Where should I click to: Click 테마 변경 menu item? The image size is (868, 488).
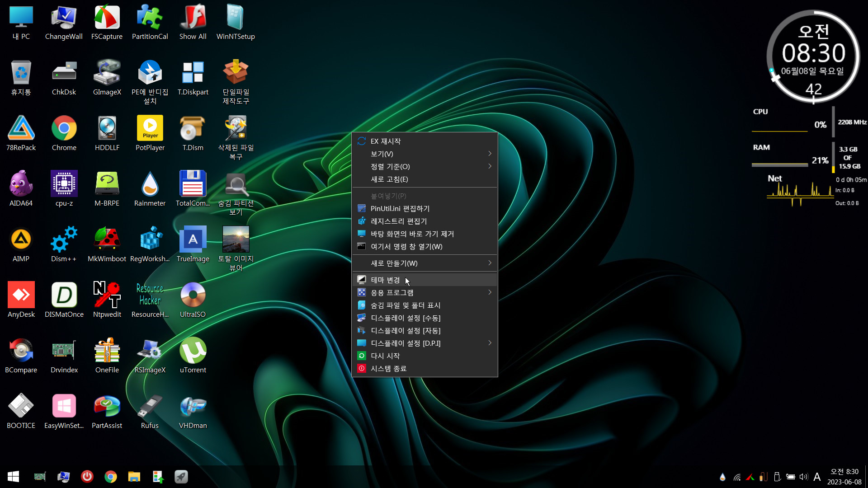click(x=425, y=280)
